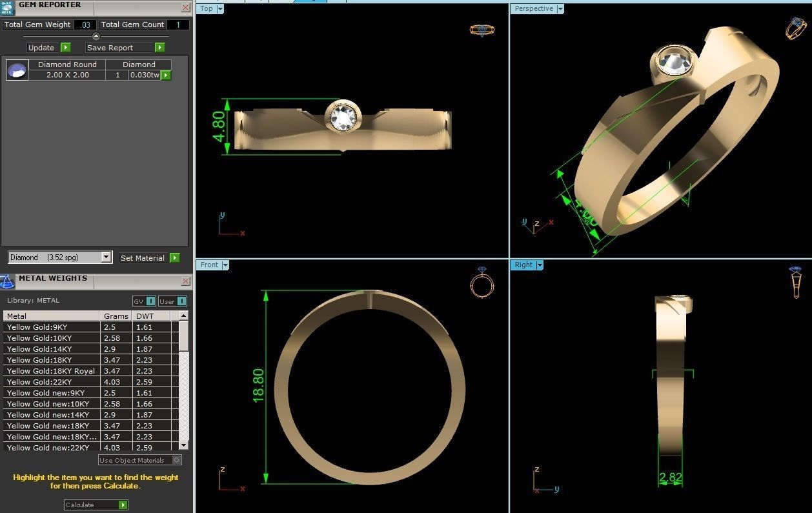The width and height of the screenshot is (812, 513).
Task: Click the green arrow next to Update
Action: pyautogui.click(x=66, y=48)
